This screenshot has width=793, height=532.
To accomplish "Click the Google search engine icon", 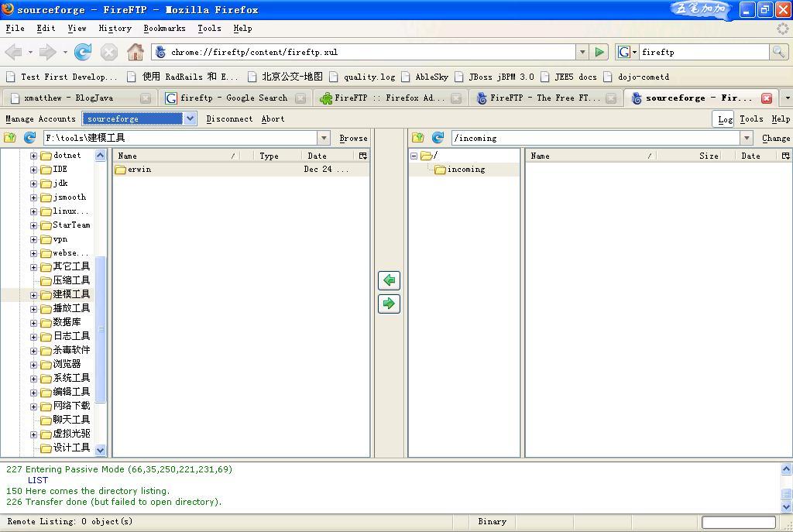I will pyautogui.click(x=624, y=52).
